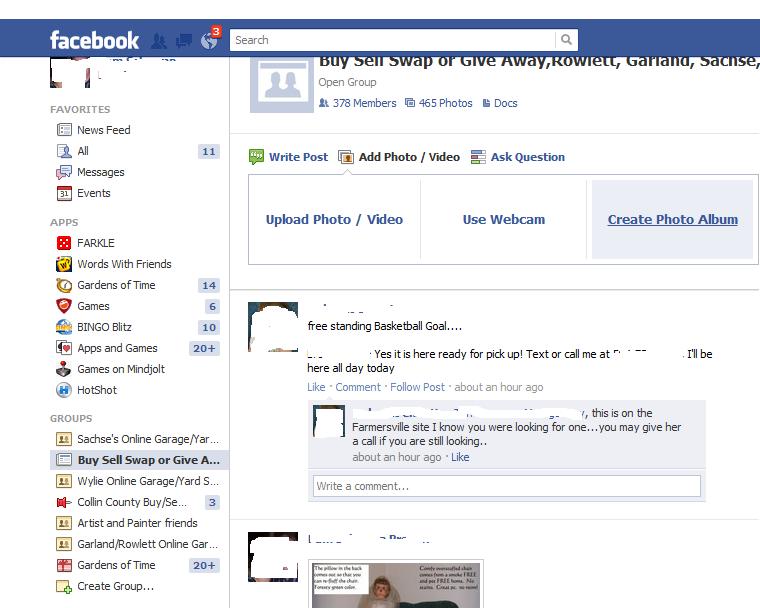760x608 pixels.
Task: Choose Upload Photo / Video option
Action: [x=334, y=219]
